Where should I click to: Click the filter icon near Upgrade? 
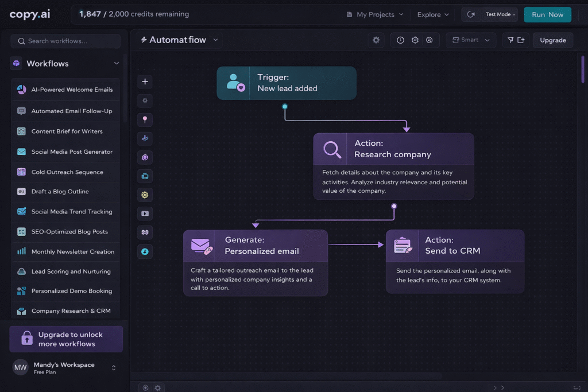(511, 40)
